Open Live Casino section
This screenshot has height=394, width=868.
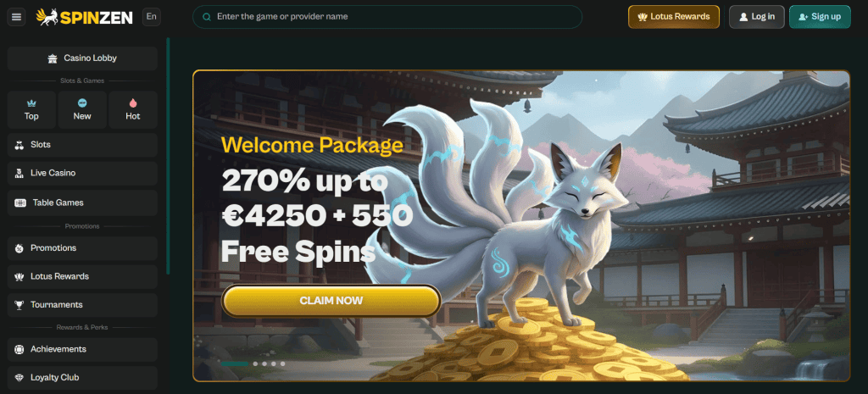(x=82, y=173)
